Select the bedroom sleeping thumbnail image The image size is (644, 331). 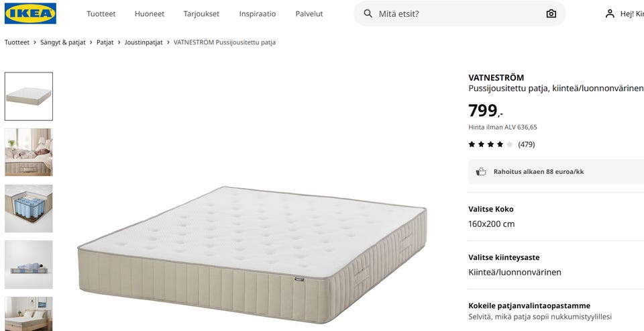pyautogui.click(x=29, y=152)
